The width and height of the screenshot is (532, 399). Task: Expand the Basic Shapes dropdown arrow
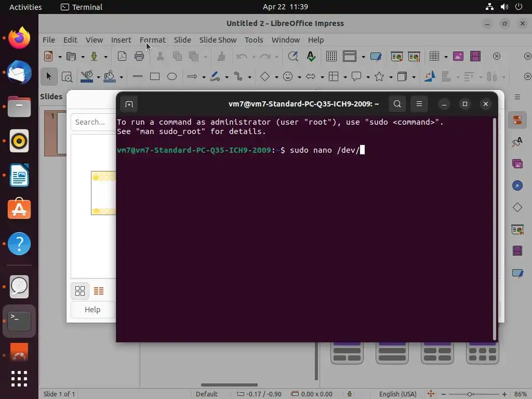[x=276, y=77]
